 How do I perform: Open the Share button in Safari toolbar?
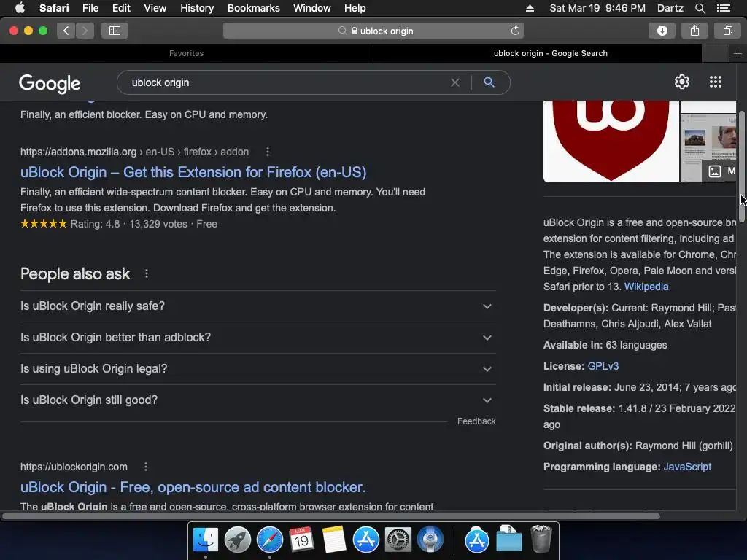tap(694, 31)
